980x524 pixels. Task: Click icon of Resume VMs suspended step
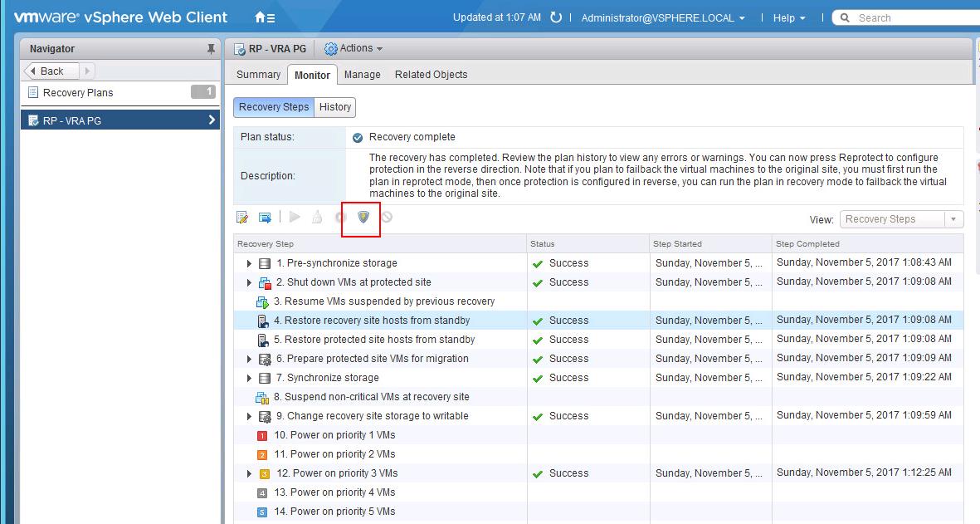click(262, 302)
